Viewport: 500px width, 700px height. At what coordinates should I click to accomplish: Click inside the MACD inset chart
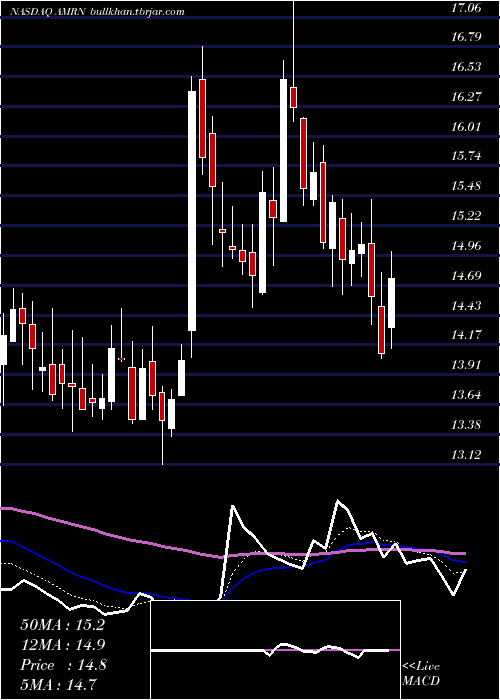(275, 650)
